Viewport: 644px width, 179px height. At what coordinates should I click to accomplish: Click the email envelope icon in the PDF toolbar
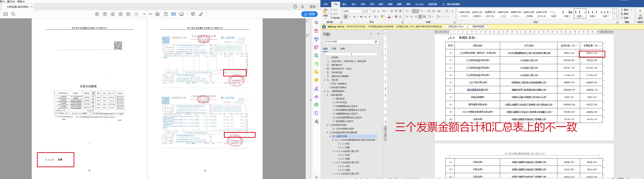[x=6, y=14]
